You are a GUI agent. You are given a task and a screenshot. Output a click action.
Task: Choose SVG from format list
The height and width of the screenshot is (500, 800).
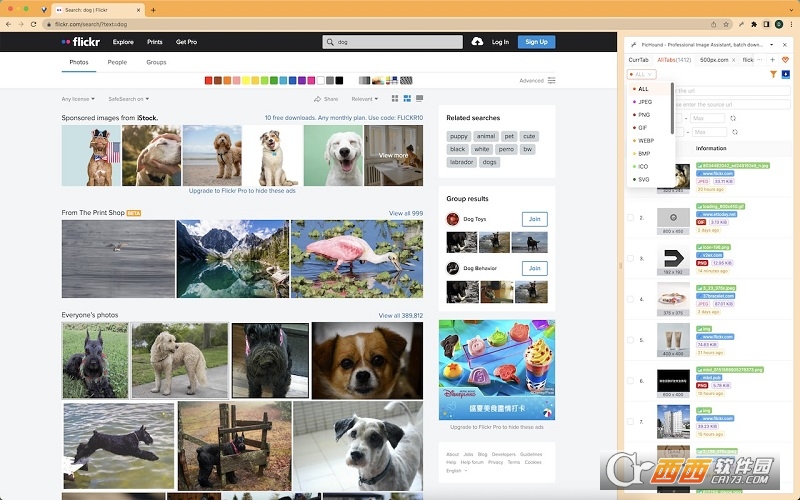(x=650, y=180)
